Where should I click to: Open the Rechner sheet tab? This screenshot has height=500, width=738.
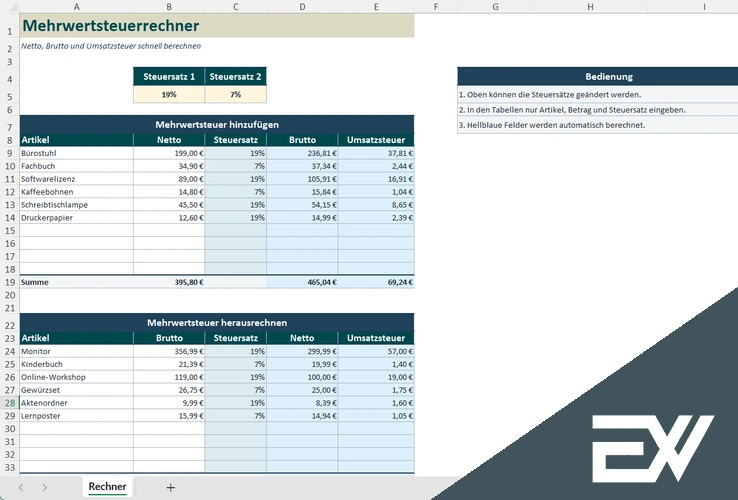[107, 487]
